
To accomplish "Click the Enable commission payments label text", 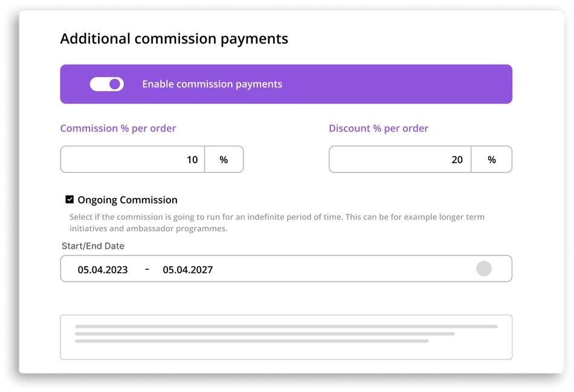I will click(212, 84).
